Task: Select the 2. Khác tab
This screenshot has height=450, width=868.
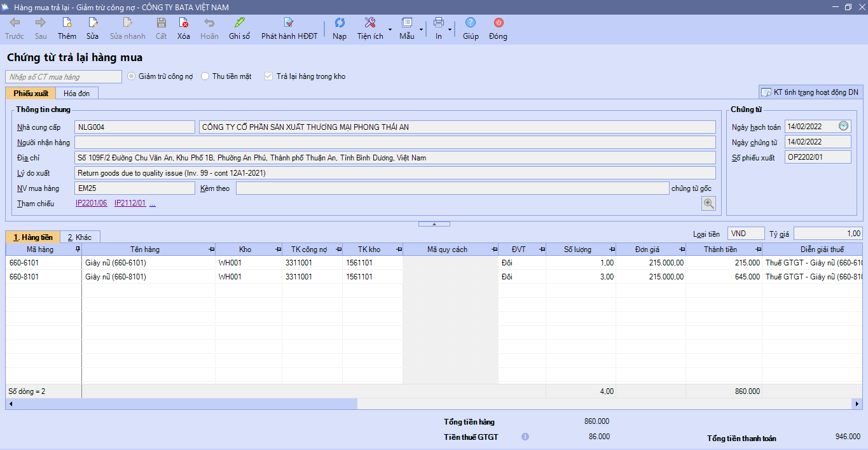Action: [x=80, y=237]
